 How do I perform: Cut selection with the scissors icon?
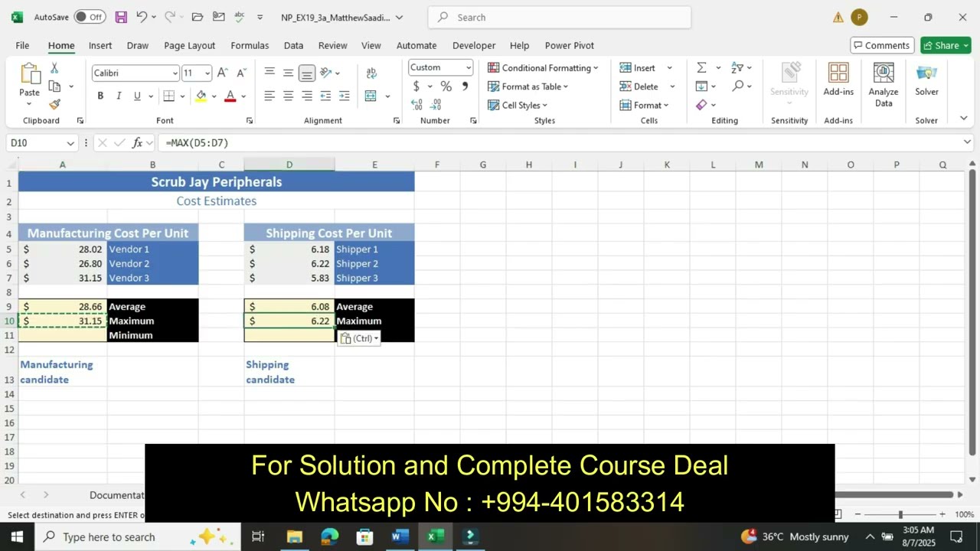pyautogui.click(x=54, y=68)
